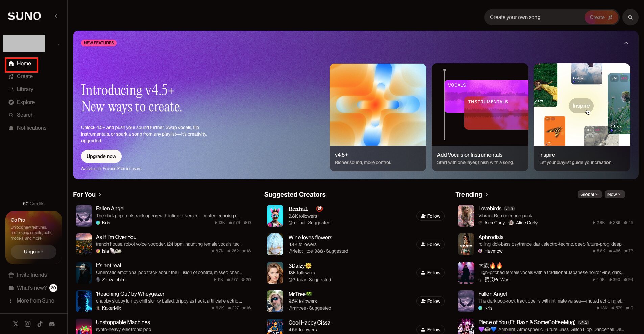Follow Wine loves flowers creator
644x334 pixels.
[430, 244]
